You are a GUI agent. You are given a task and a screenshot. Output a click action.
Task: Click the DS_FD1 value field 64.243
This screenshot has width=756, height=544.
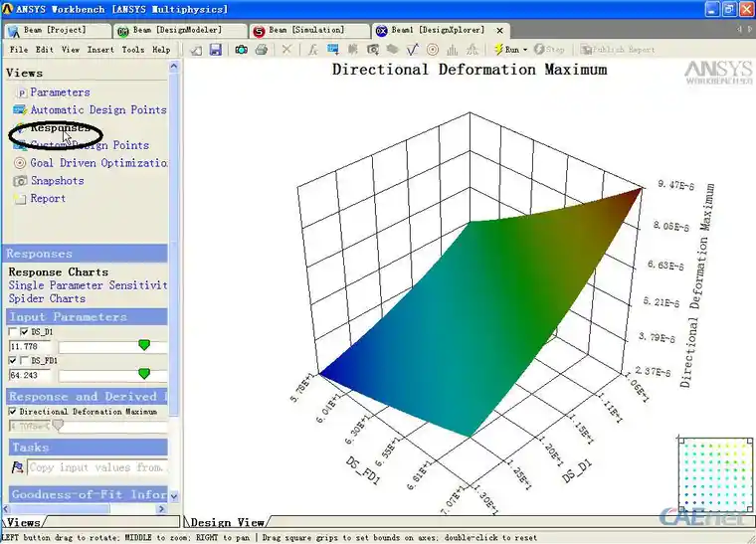[30, 375]
